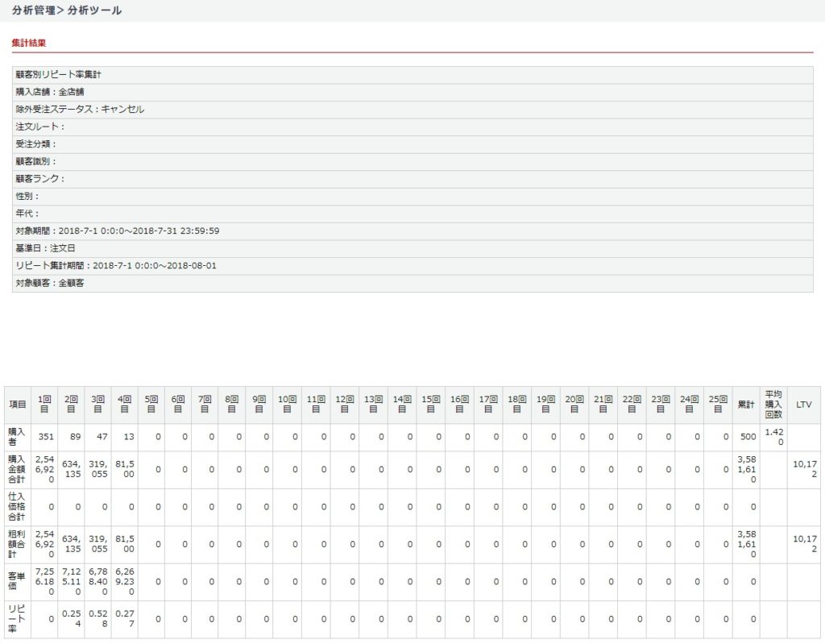Select the 6,269.230 客単価 cell
This screenshot has height=644, width=825.
point(125,582)
